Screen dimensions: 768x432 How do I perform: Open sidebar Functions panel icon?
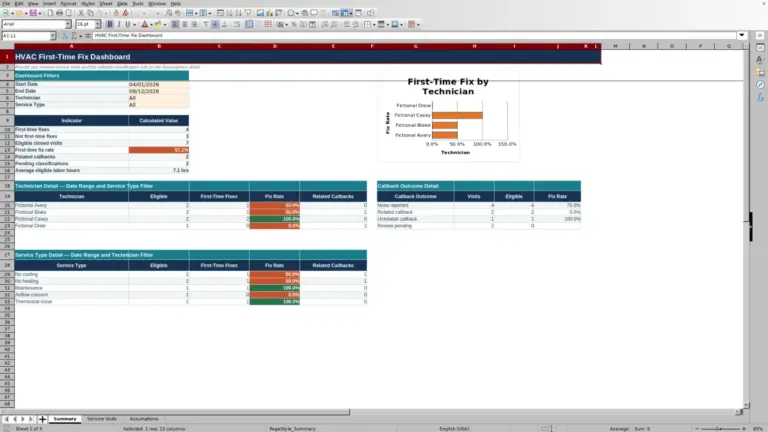(760, 97)
